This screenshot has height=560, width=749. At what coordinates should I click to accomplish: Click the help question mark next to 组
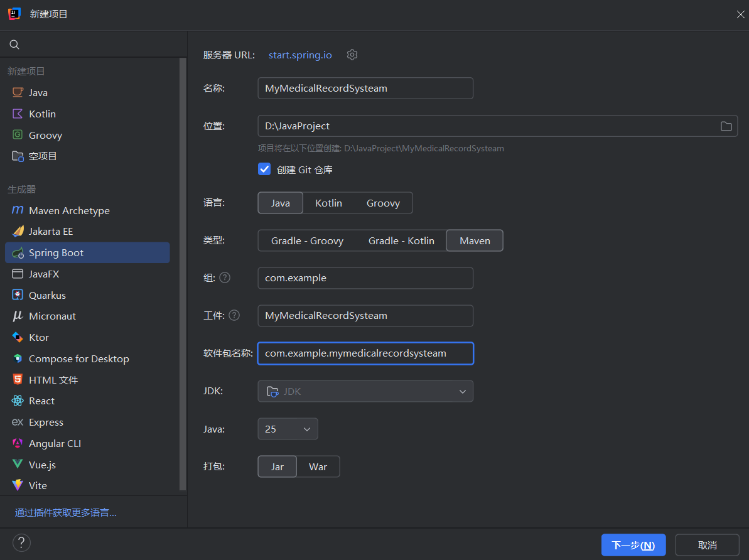click(x=225, y=277)
